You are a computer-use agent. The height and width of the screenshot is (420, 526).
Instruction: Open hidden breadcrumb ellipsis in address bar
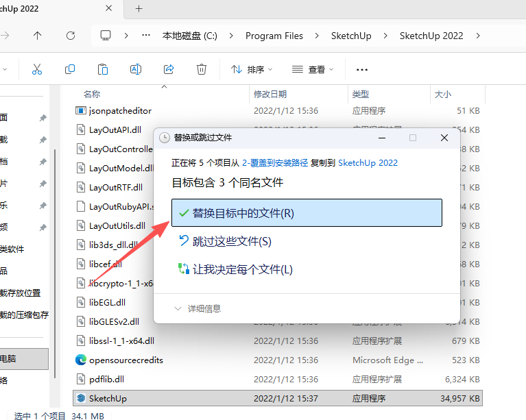pos(146,35)
